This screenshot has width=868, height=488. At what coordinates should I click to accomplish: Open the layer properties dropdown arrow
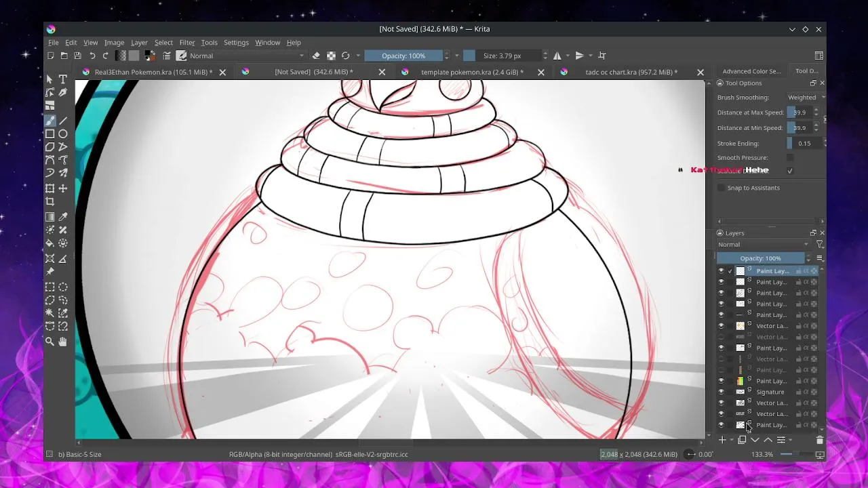click(x=791, y=441)
